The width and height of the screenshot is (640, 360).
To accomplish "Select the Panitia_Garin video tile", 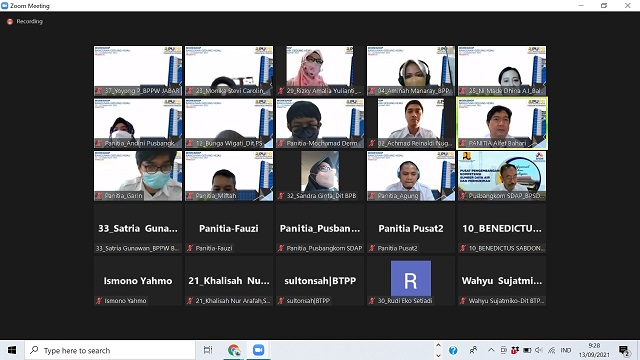I will coord(138,176).
